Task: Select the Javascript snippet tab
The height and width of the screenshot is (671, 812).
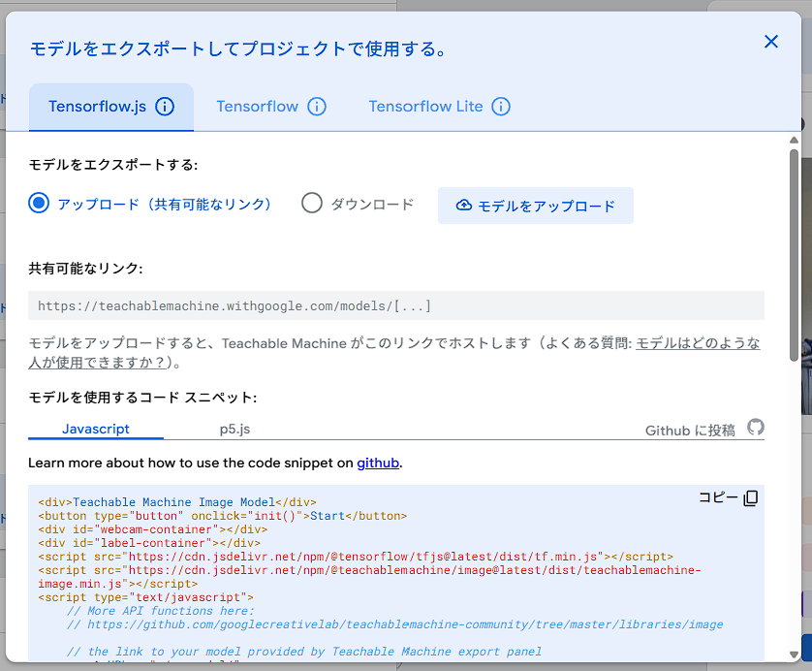Action: (x=96, y=429)
